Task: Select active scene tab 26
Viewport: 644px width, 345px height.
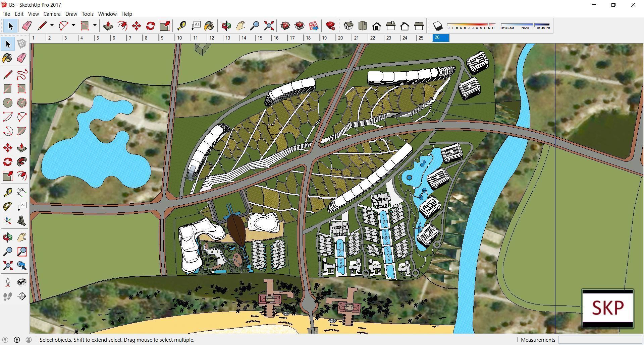Action: point(441,38)
